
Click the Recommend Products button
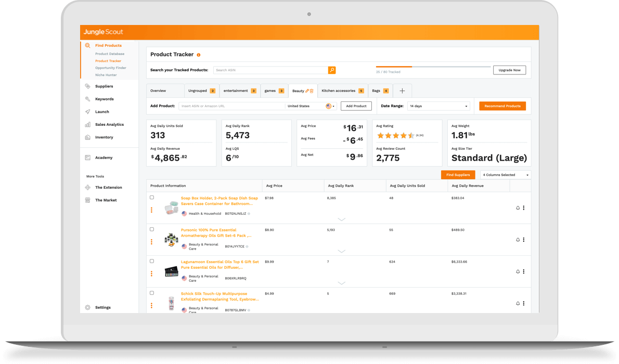pyautogui.click(x=502, y=106)
